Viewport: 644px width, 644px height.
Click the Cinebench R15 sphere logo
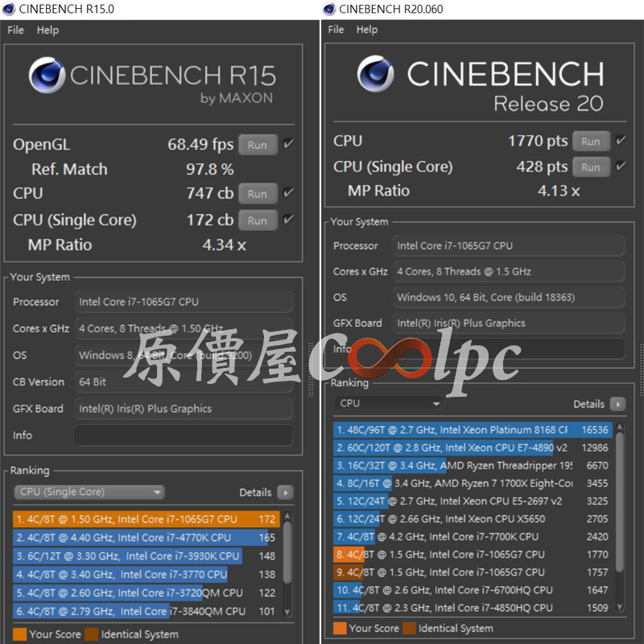coord(47,76)
